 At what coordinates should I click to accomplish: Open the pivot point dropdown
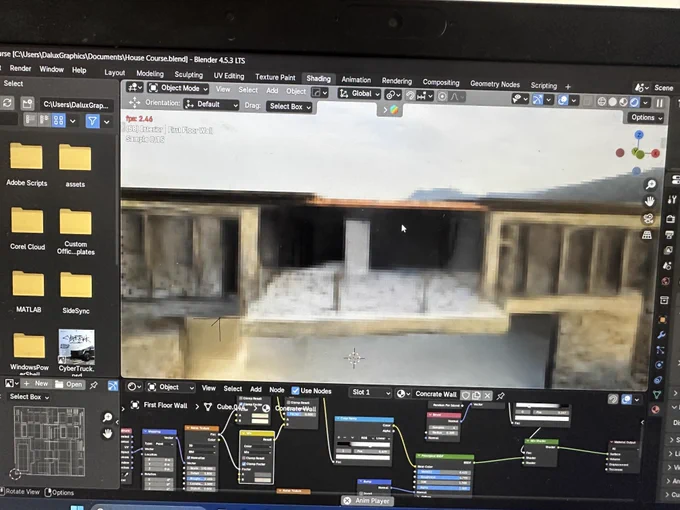point(392,95)
